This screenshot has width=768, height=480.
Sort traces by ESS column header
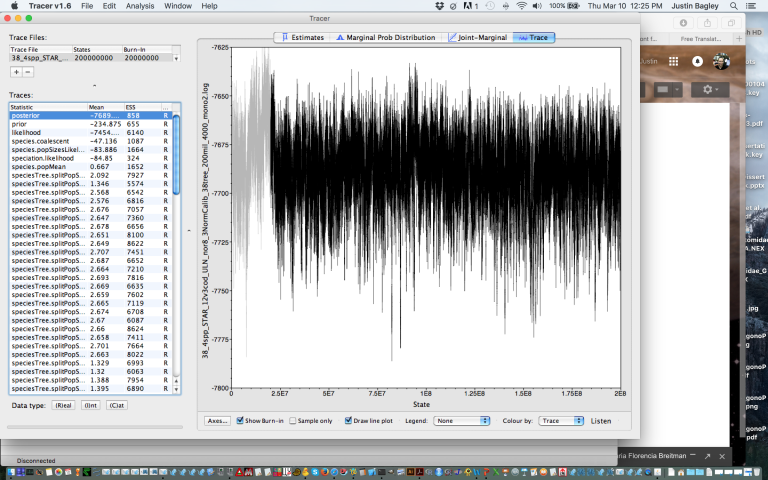(143, 107)
